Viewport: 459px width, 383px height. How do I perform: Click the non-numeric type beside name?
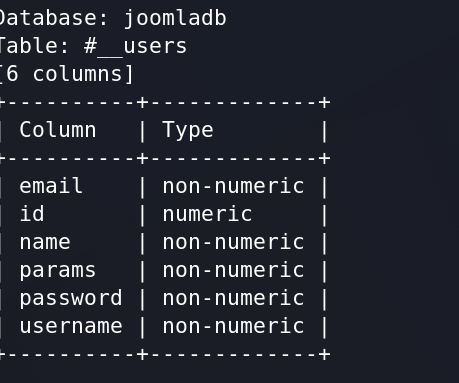[x=233, y=242]
